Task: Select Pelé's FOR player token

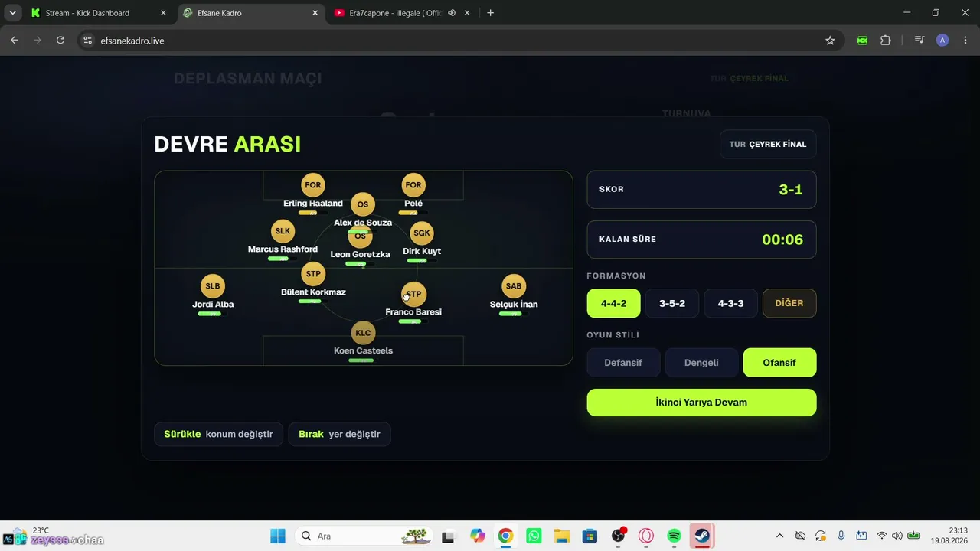Action: pyautogui.click(x=413, y=185)
